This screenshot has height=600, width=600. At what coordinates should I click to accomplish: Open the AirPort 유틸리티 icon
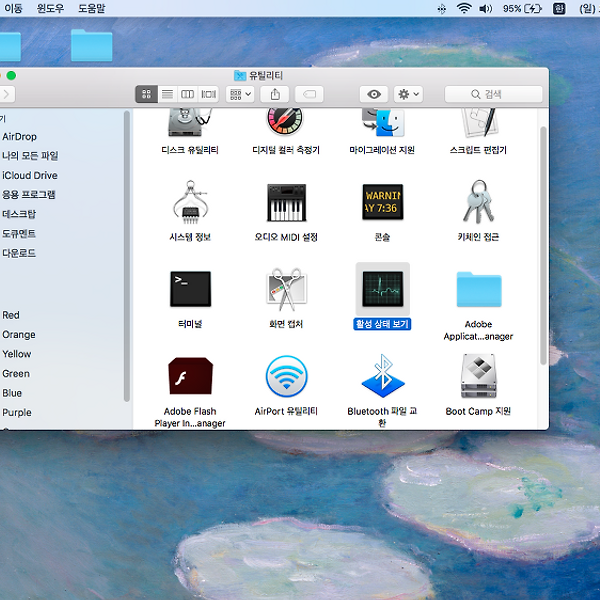click(x=286, y=377)
